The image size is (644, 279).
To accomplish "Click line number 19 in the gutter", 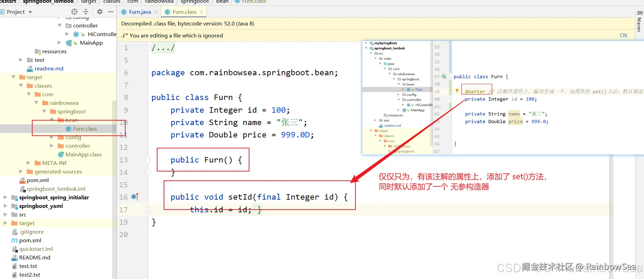I will [124, 222].
